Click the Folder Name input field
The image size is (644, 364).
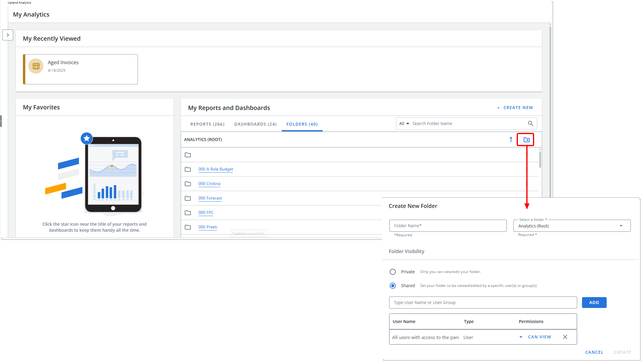tap(448, 226)
